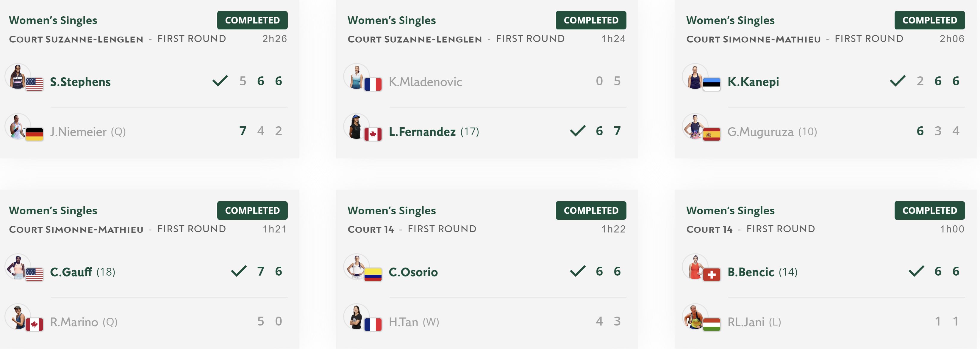Viewport: 980px width, 349px height.
Task: Click Women's Singles heading of Gauff match
Action: (53, 210)
